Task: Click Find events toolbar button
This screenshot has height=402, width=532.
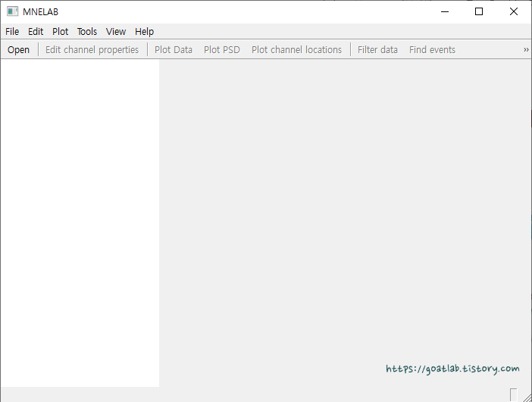Action: tap(432, 49)
